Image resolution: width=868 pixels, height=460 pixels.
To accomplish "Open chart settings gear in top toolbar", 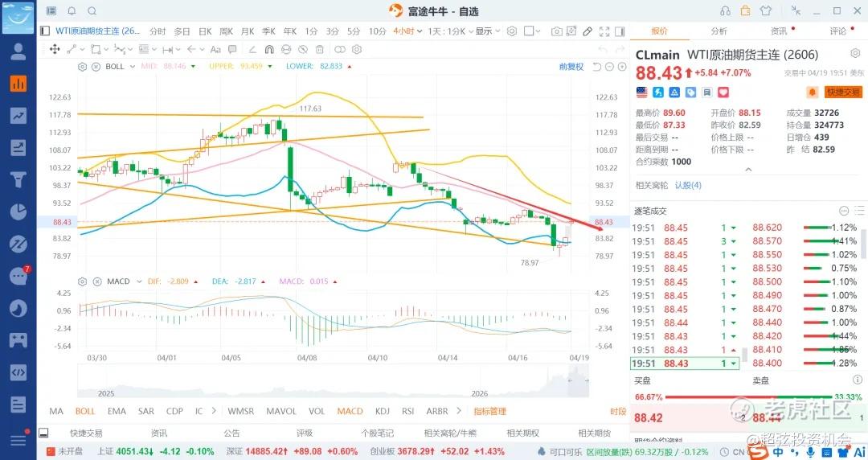I will coord(512,31).
